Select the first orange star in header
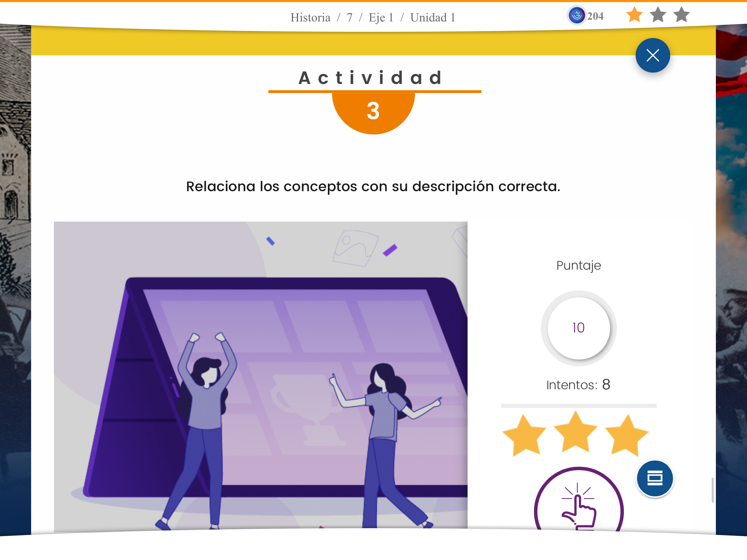This screenshot has width=747, height=560. point(634,15)
